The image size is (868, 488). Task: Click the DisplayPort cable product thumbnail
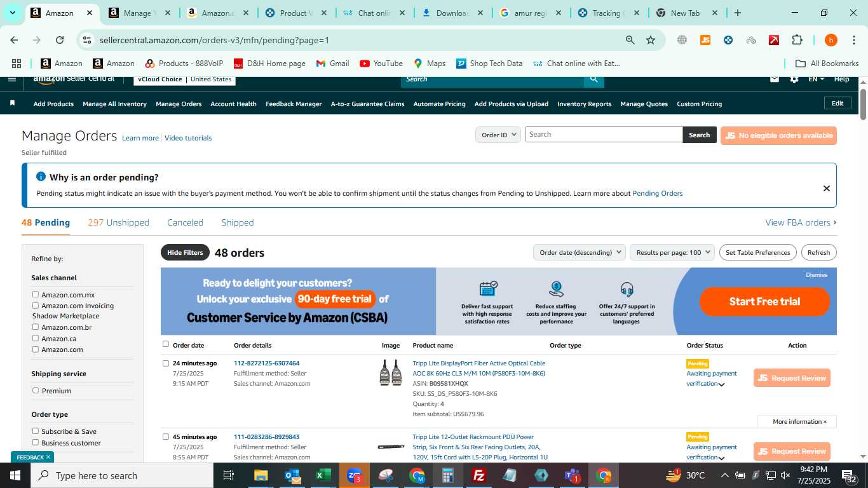pyautogui.click(x=391, y=373)
